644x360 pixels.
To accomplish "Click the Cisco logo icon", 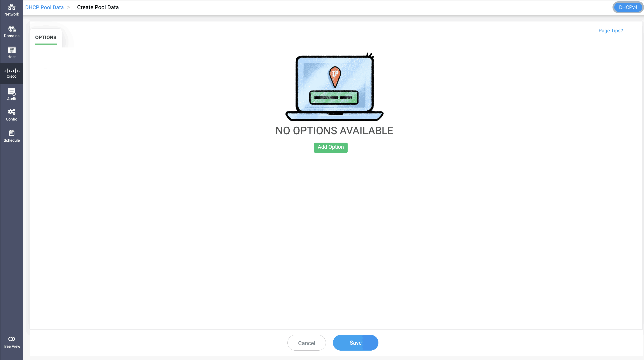I will pos(12,71).
